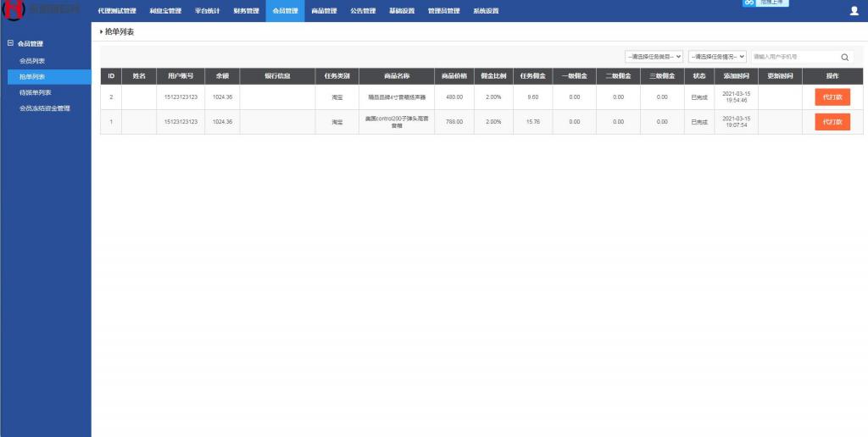Open 会员冻结资金管理 in the sidebar
Viewport: 868px width, 437px height.
click(x=44, y=108)
